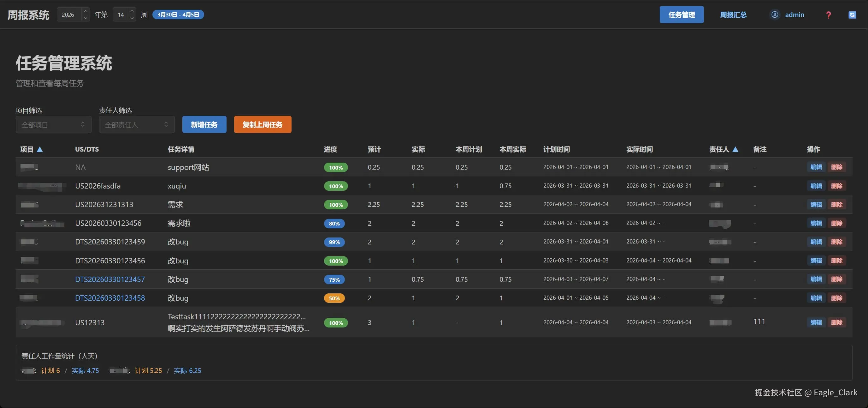
Task: Sort by 项目 column arrow
Action: coord(40,149)
